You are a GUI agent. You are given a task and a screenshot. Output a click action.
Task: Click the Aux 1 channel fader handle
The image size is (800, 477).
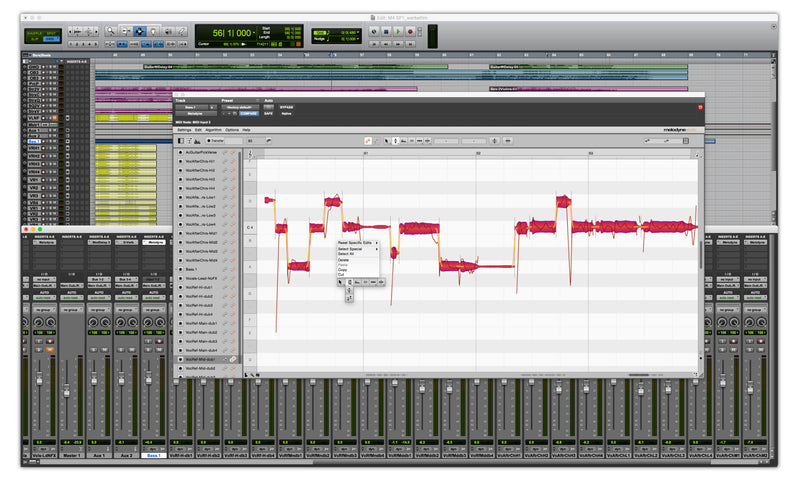pyautogui.click(x=94, y=379)
